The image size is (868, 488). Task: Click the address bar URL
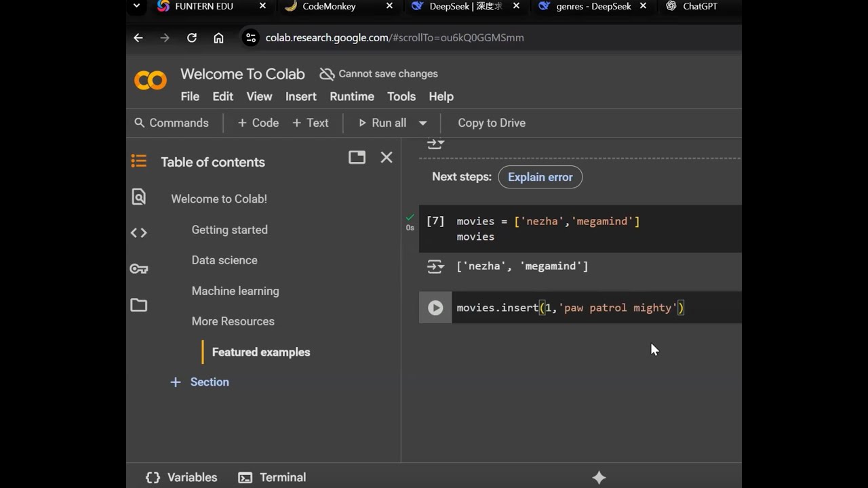pyautogui.click(x=395, y=38)
